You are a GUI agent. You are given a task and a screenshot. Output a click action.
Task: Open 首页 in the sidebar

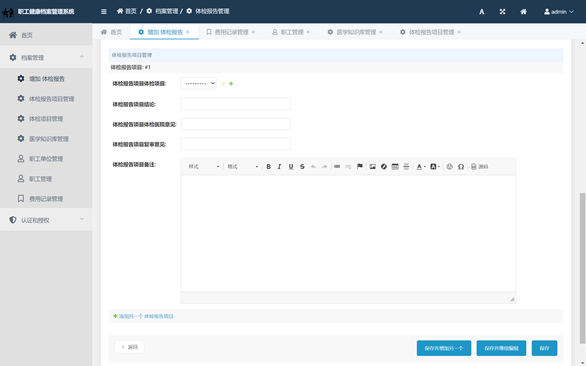46,35
